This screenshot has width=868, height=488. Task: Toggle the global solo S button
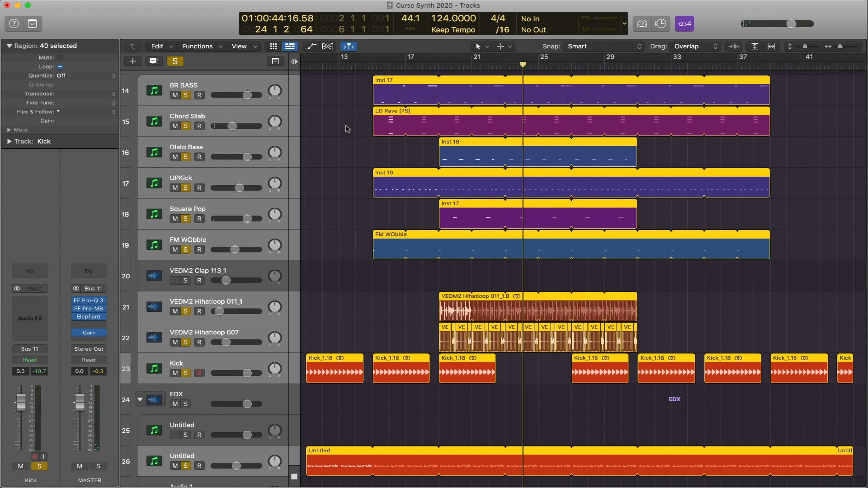(175, 61)
